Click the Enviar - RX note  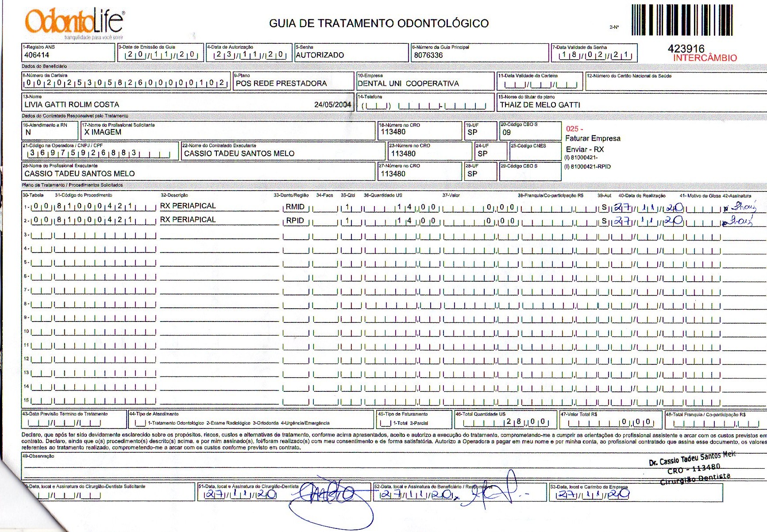pos(585,149)
